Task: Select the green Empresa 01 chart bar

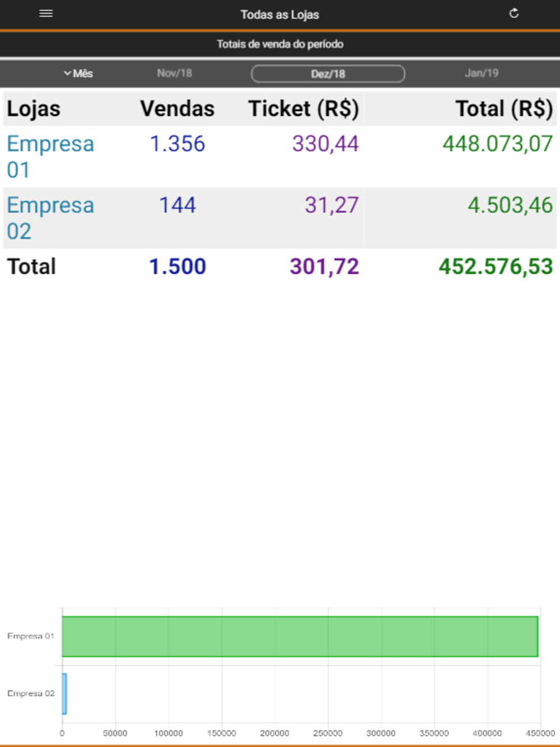Action: pos(300,637)
